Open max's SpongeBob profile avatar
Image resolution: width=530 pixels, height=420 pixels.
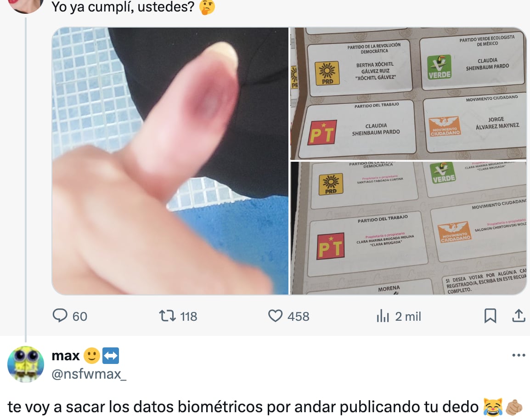(x=26, y=364)
